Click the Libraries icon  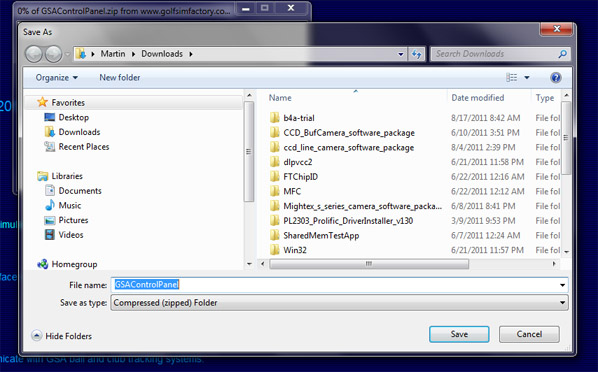42,176
